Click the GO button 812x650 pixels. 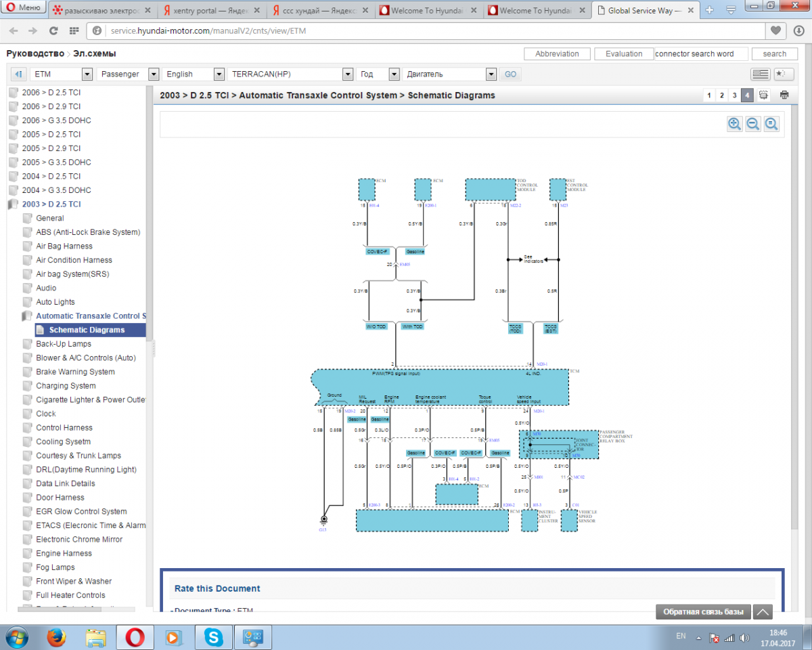510,74
